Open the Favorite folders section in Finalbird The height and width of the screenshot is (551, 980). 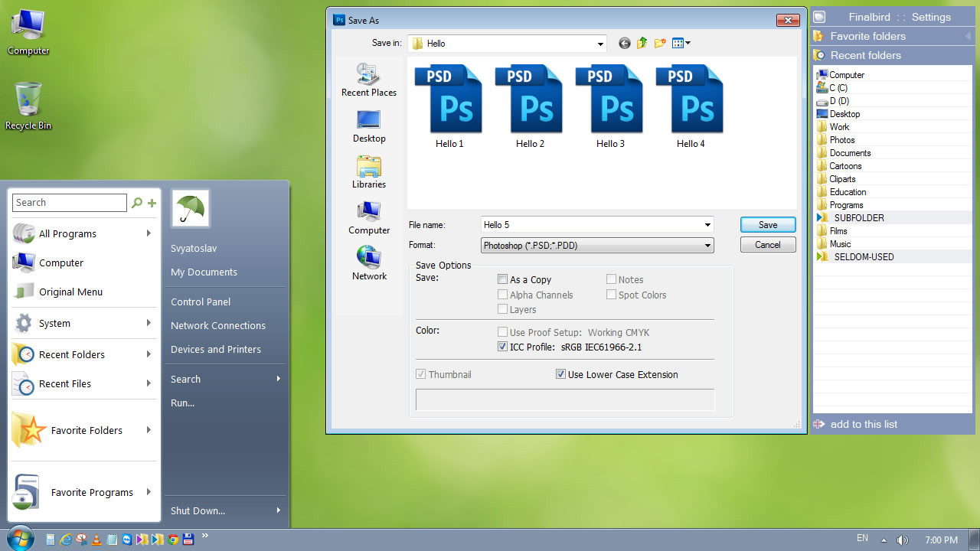[892, 36]
